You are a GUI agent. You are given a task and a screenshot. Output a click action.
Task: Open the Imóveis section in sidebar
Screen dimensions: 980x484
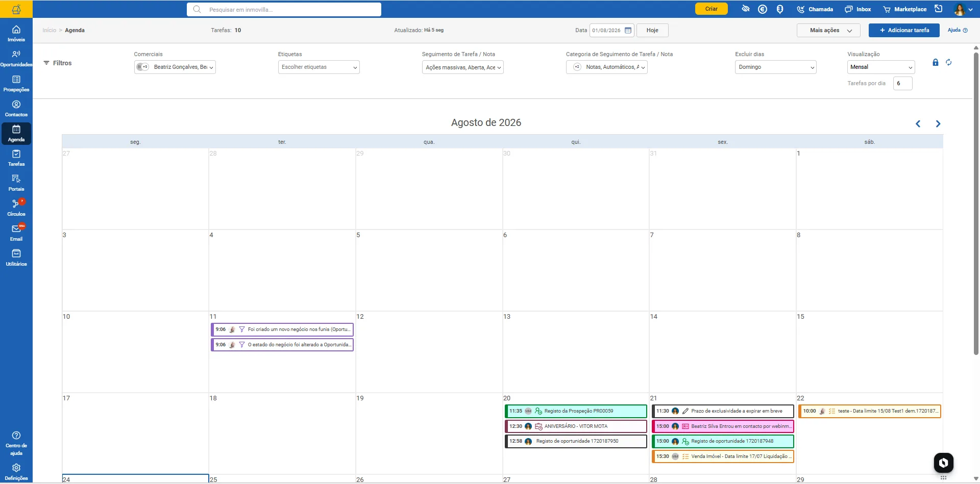[x=16, y=34]
